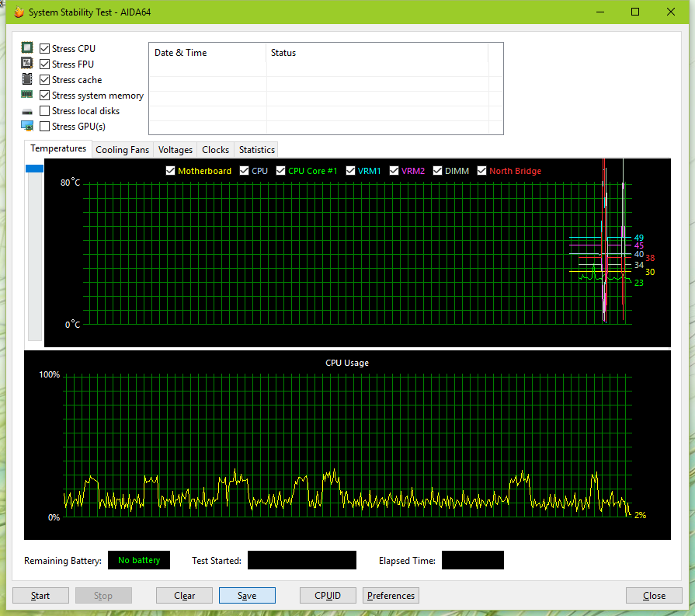This screenshot has width=695, height=616.
Task: Click the 45 VRM2 temperature value
Action: [x=639, y=245]
